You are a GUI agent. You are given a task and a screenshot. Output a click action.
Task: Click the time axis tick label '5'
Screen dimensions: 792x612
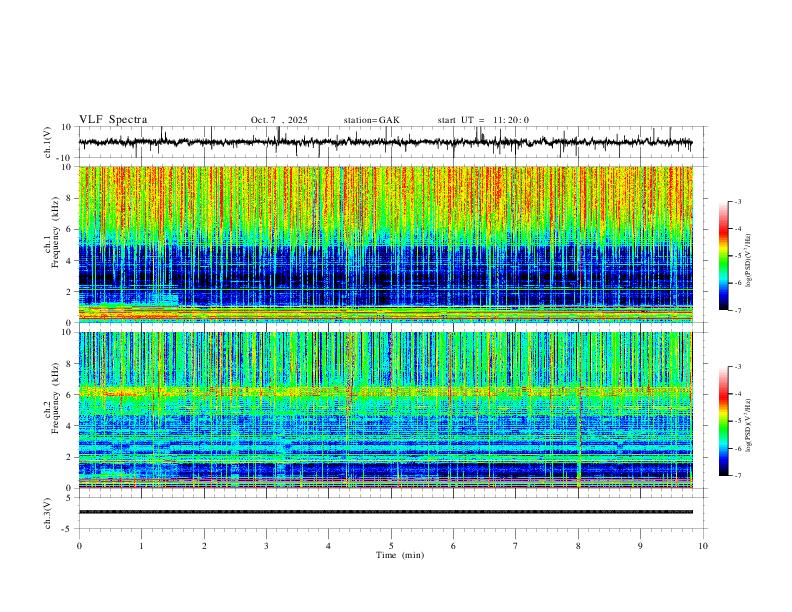pos(391,546)
